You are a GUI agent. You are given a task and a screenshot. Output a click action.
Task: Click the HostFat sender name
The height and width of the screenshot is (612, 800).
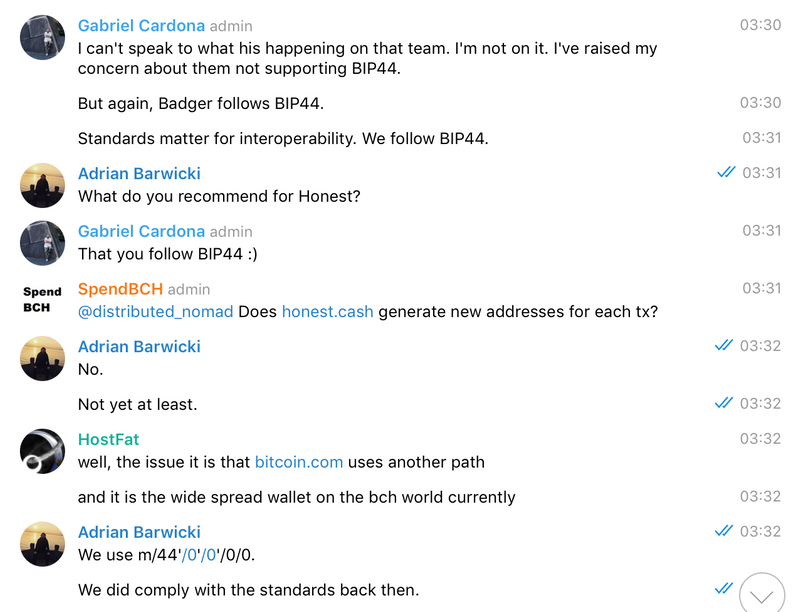109,440
